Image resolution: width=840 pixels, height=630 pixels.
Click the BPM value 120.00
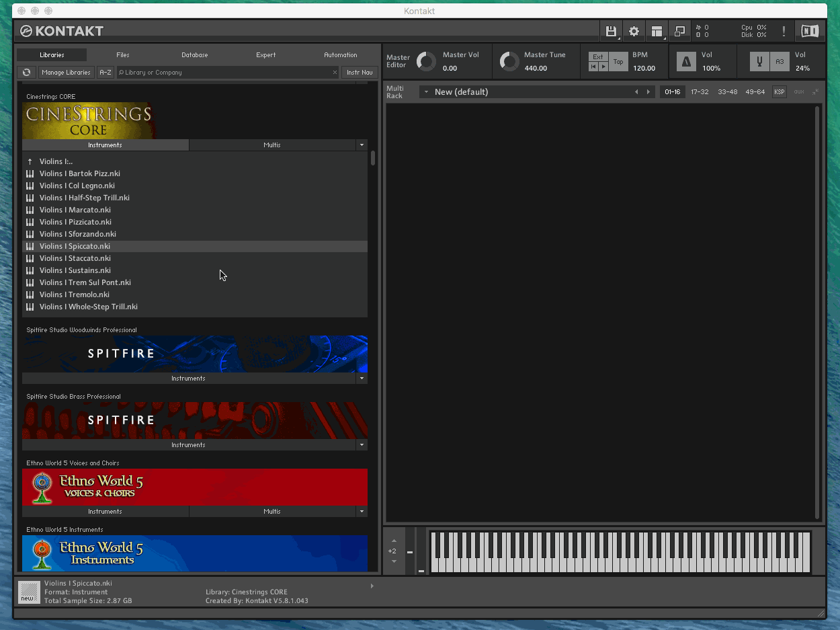pyautogui.click(x=644, y=68)
